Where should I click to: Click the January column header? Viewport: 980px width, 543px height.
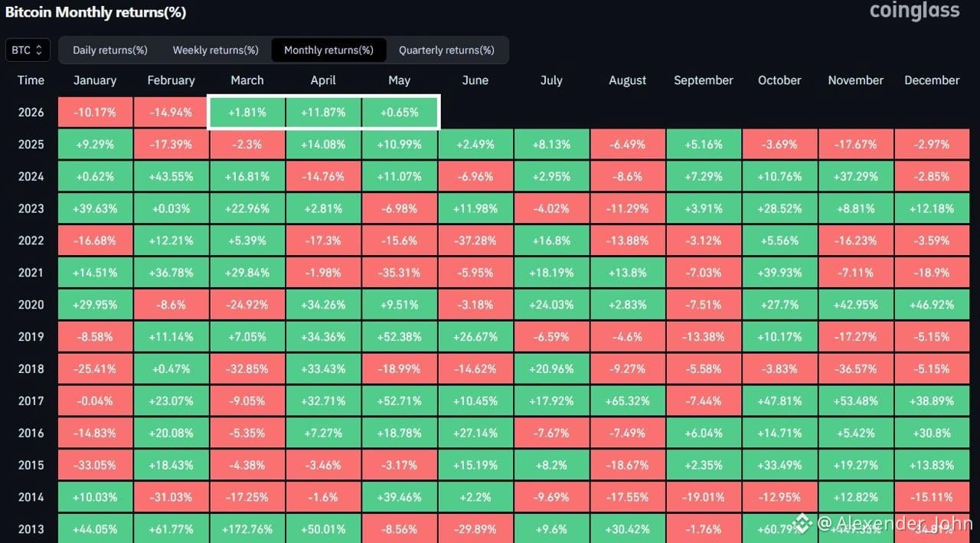point(95,80)
